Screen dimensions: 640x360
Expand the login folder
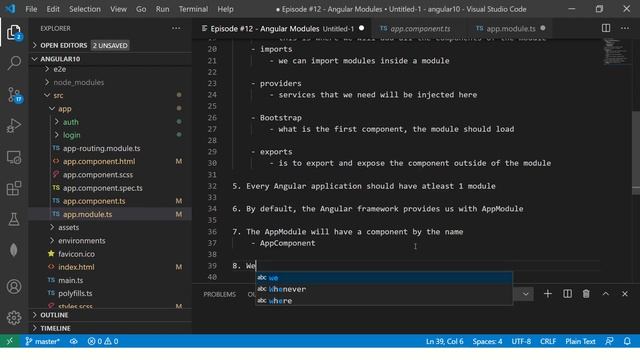pyautogui.click(x=67, y=135)
